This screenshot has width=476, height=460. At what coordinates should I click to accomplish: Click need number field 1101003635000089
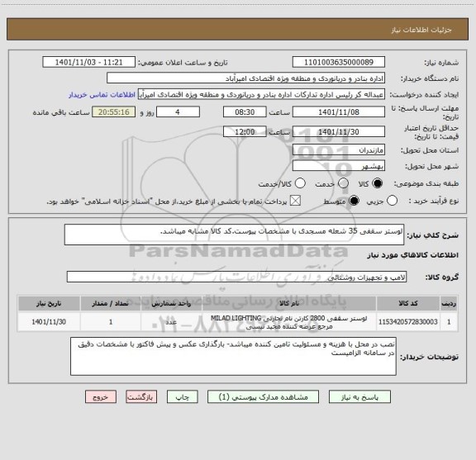[339, 62]
